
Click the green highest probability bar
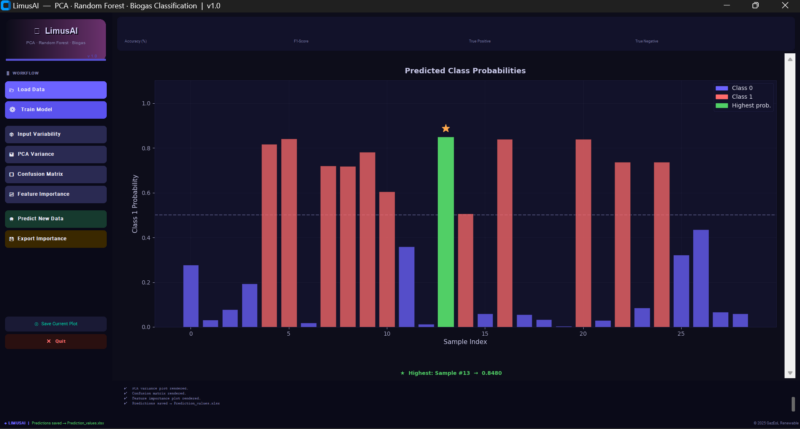(446, 232)
